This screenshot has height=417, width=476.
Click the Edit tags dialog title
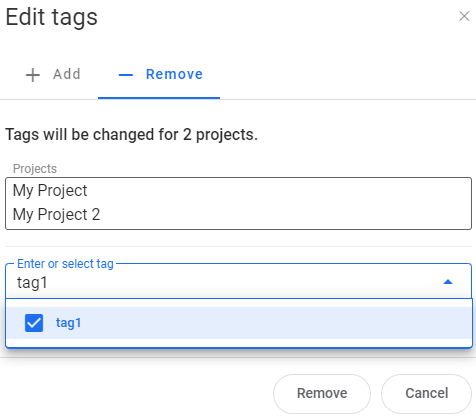pyautogui.click(x=52, y=17)
